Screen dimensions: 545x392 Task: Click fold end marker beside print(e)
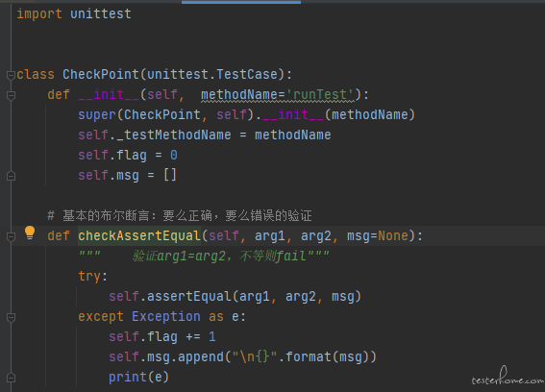tap(11, 378)
